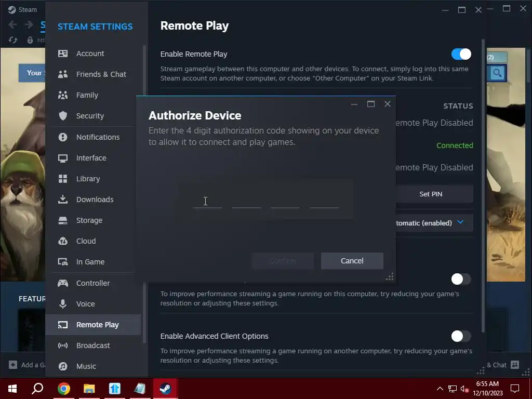The width and height of the screenshot is (532, 399).
Task: Click the muted volume tray icon
Action: [465, 389]
